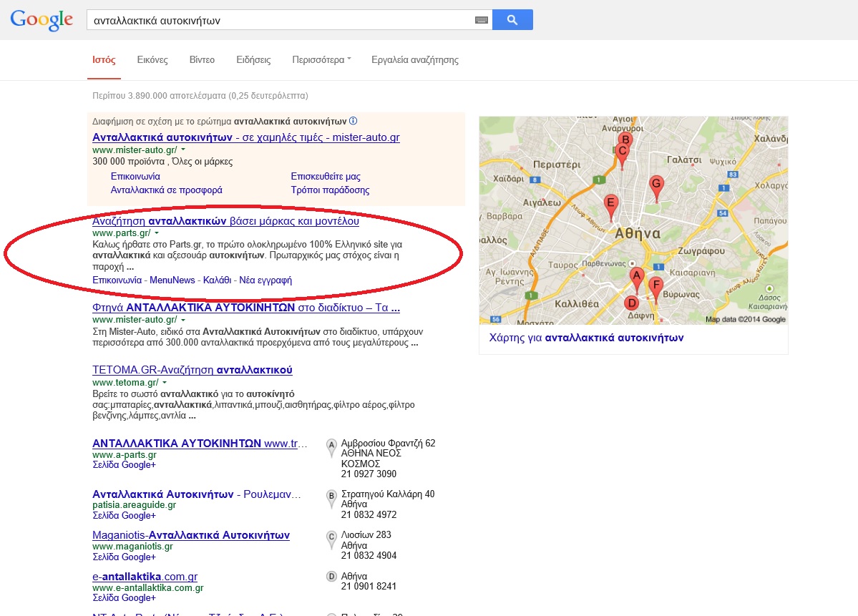The image size is (858, 616).
Task: Click green URL patisia.areaguide.gr
Action: (134, 505)
